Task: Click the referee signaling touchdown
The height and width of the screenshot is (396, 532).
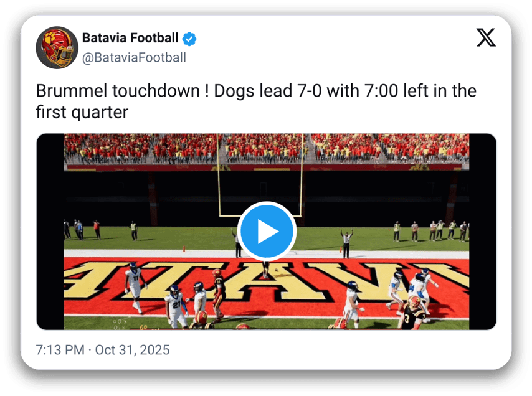Action: [x=346, y=243]
